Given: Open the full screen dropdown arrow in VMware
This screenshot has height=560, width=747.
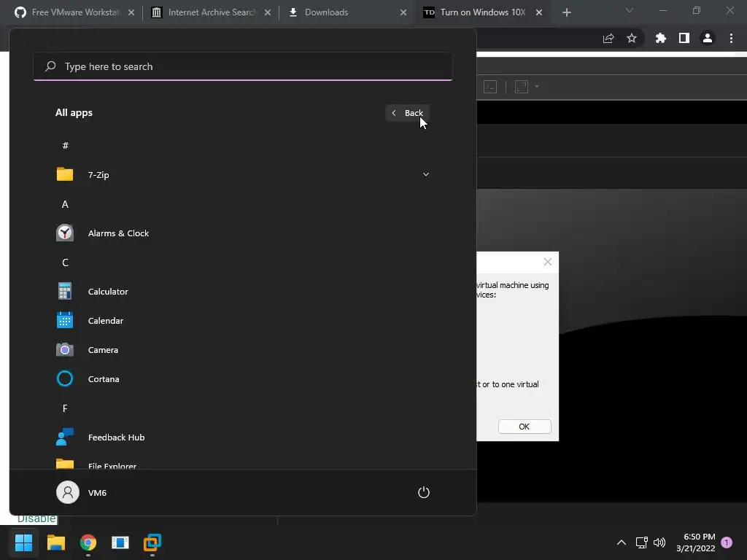Looking at the screenshot, I should click(537, 87).
